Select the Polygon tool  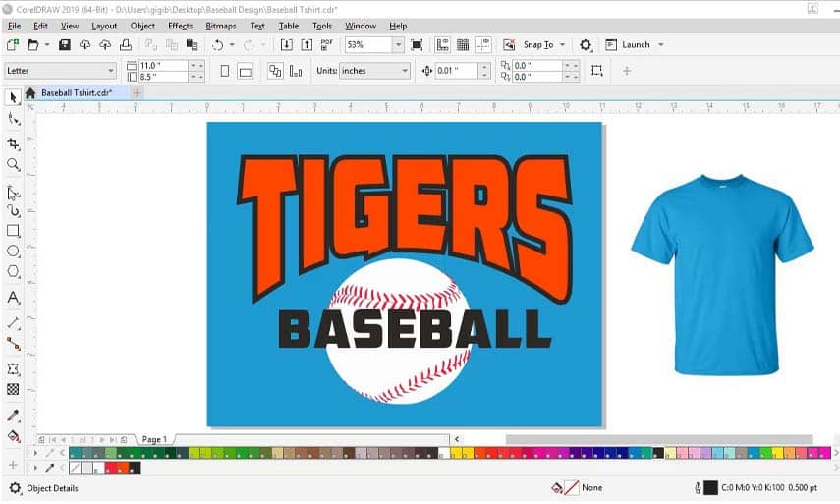click(14, 271)
